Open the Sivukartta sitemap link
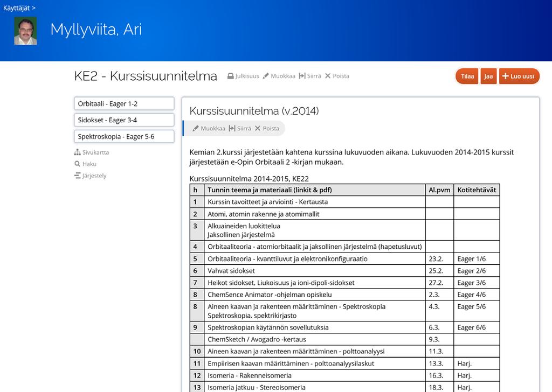This screenshot has height=392, width=552. [96, 152]
